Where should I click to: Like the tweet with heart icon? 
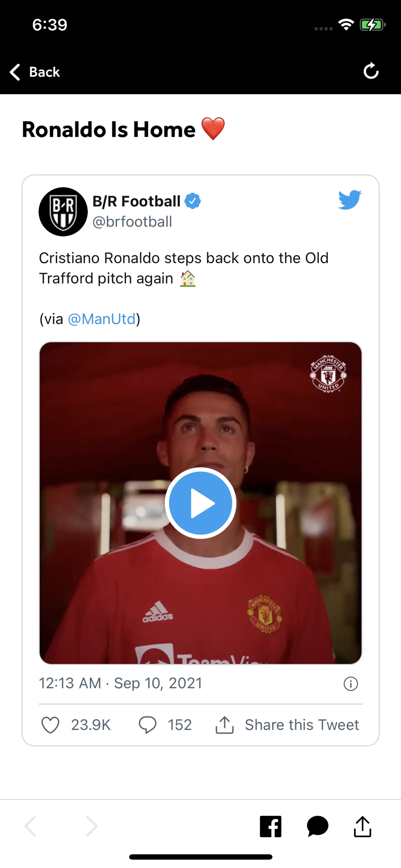pos(51,725)
